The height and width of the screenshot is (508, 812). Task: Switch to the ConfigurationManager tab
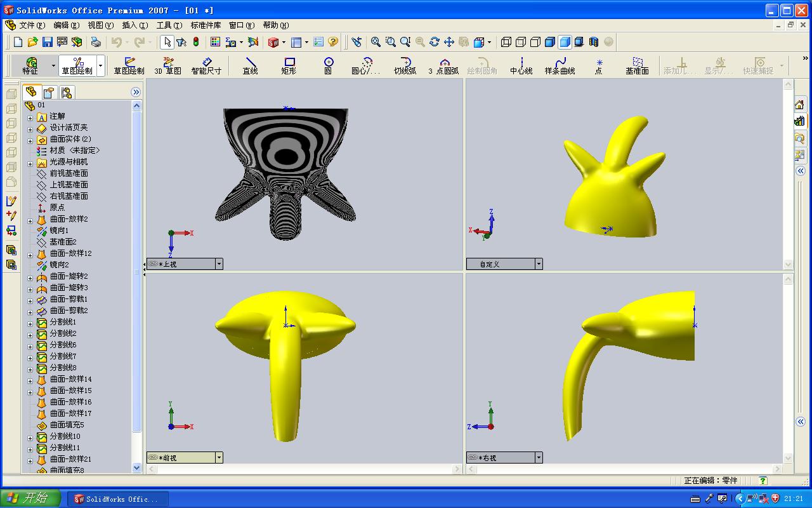[x=67, y=93]
